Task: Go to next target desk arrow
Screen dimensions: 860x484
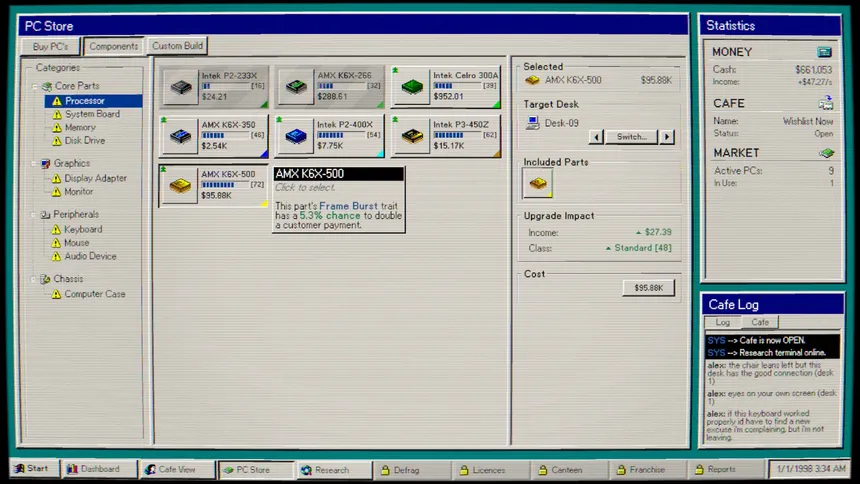Action: [x=667, y=137]
